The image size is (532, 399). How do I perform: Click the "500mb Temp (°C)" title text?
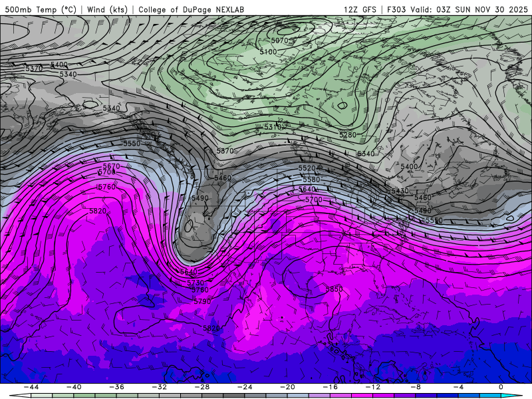pyautogui.click(x=41, y=9)
